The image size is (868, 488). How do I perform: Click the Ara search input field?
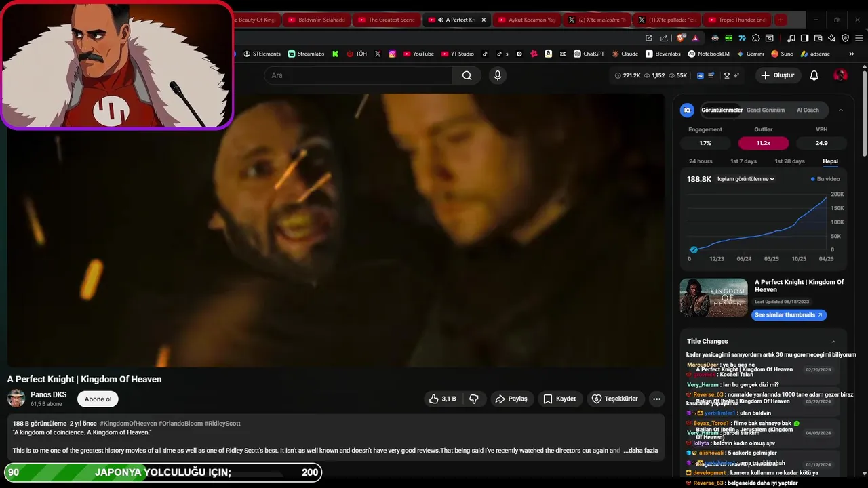point(358,75)
